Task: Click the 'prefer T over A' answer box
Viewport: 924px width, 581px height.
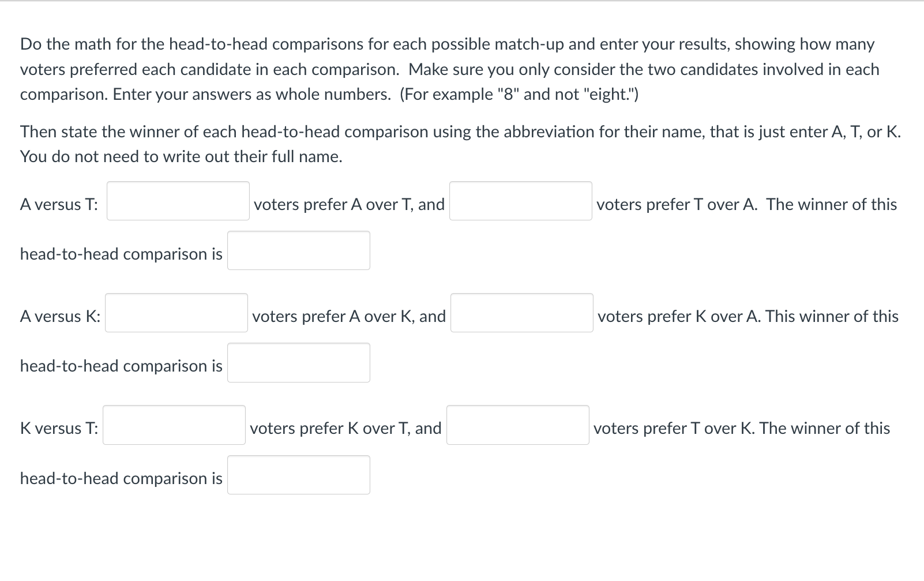Action: (x=520, y=201)
